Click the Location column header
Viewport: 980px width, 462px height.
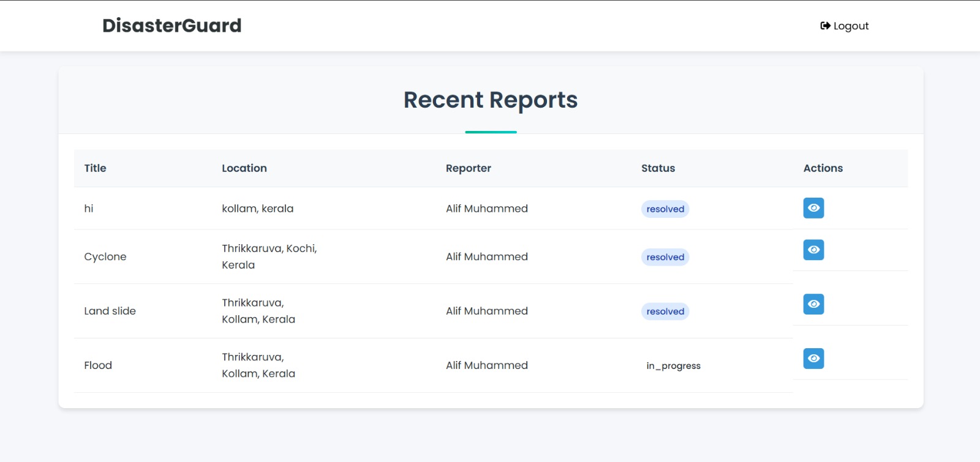click(x=244, y=168)
